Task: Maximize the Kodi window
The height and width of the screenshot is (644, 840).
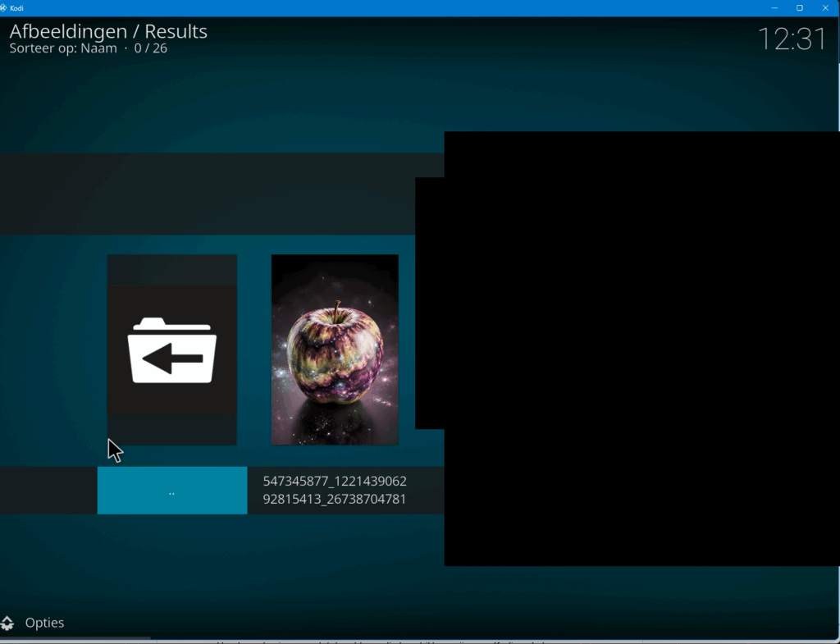Action: (x=800, y=7)
